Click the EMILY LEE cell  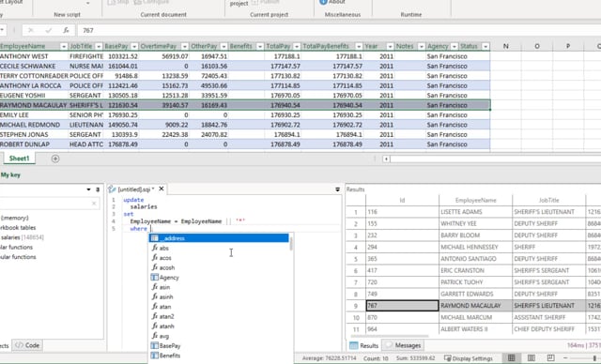click(34, 114)
